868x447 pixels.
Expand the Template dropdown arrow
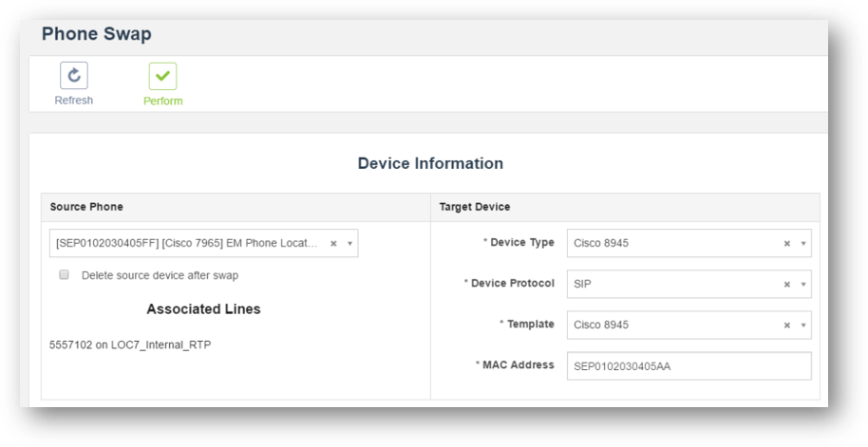click(x=803, y=325)
